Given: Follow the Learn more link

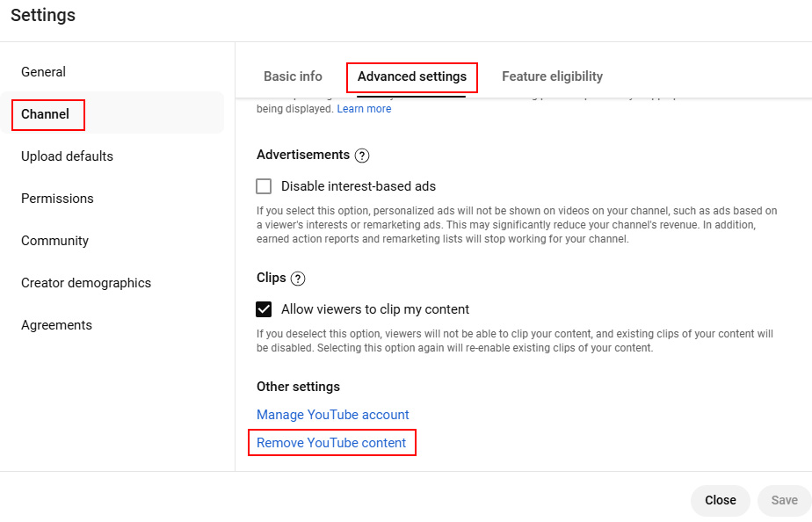Looking at the screenshot, I should click(x=364, y=109).
